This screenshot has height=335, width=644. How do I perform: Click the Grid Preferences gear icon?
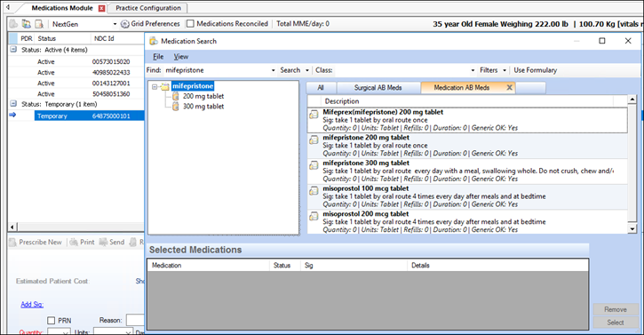(125, 24)
